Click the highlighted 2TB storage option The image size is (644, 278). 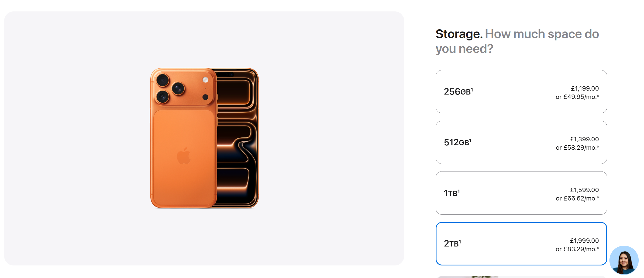click(x=521, y=244)
